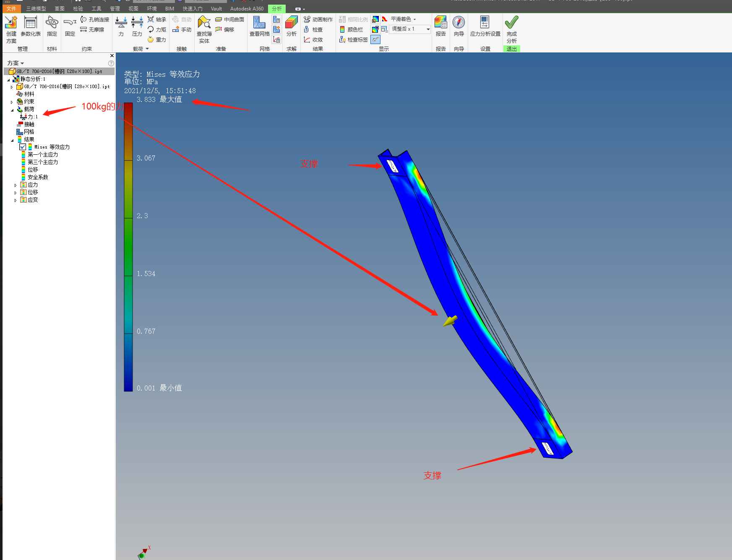Image resolution: width=732 pixels, height=560 pixels.
Task: Open the 调整后 x 1 displacement scale dropdown
Action: tap(410, 29)
